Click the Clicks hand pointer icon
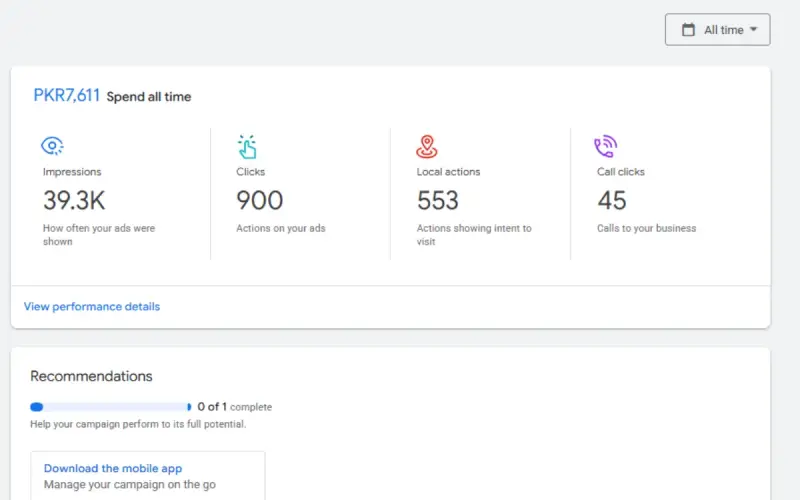800x500 pixels. coord(247,147)
